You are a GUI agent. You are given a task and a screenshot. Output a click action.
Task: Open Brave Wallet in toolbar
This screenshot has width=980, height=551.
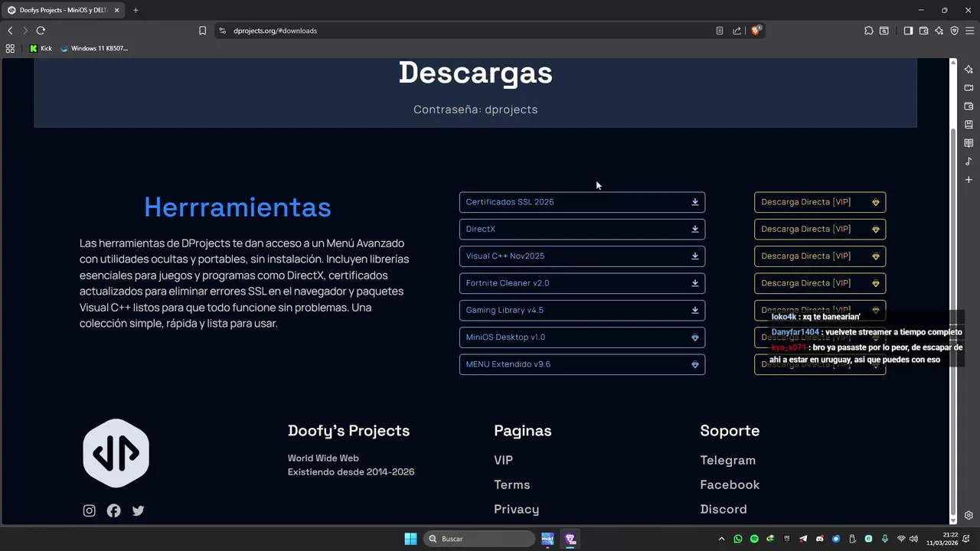click(923, 31)
